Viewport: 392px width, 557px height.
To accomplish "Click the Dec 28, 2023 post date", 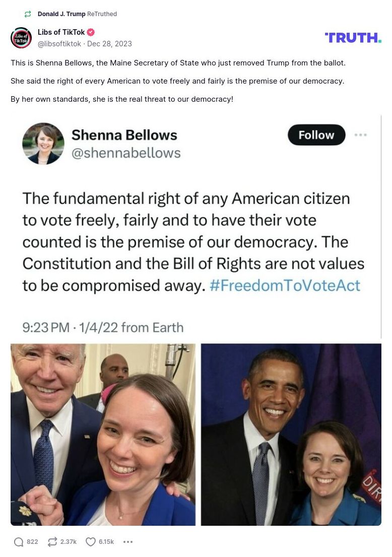I will click(x=109, y=44).
